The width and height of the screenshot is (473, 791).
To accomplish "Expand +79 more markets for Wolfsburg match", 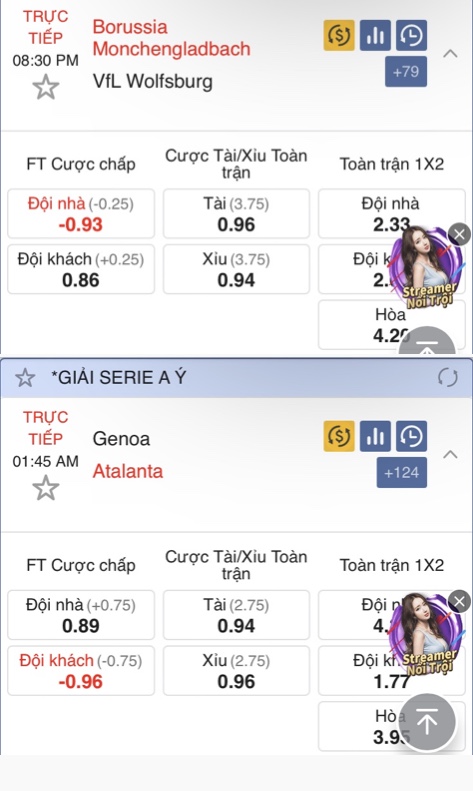I will 406,72.
